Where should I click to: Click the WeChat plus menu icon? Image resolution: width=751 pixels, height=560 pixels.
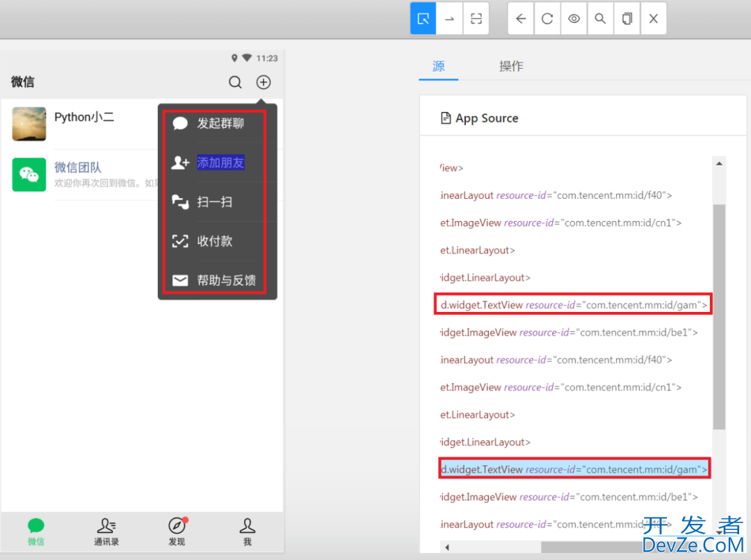point(264,82)
